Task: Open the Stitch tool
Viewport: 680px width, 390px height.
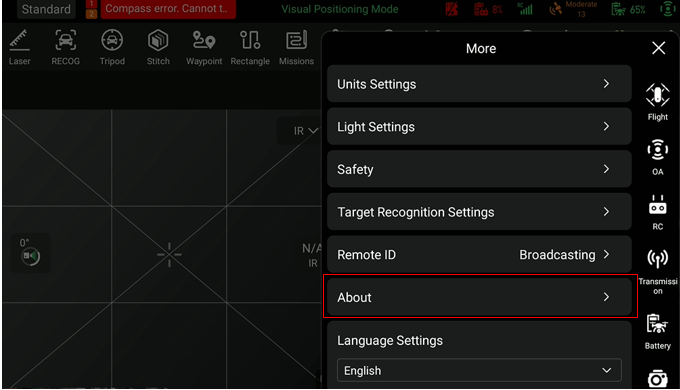Action: [158, 47]
